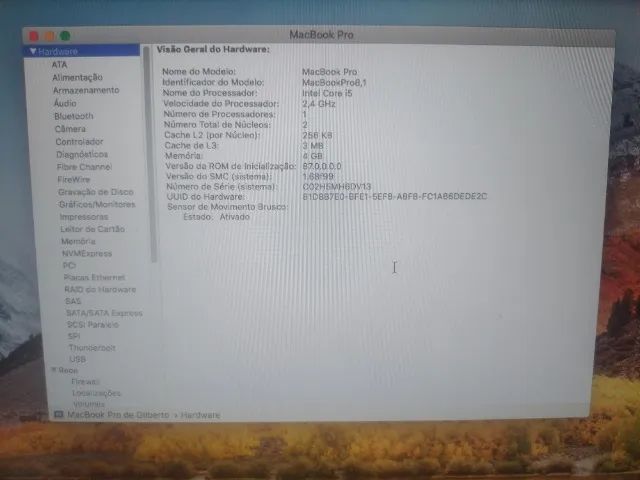Click the 'Estado: Ativado' line
The image size is (640, 480).
click(216, 217)
